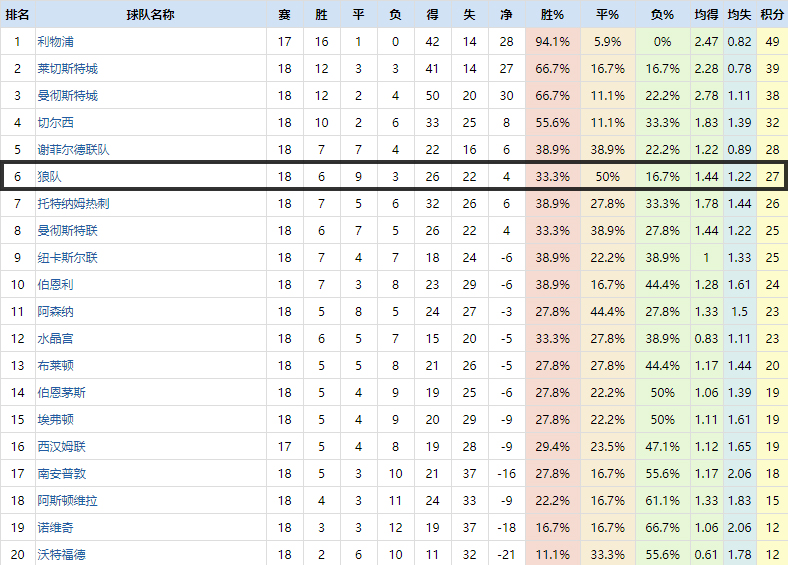
Task: Click the 负% column header
Action: 661,15
